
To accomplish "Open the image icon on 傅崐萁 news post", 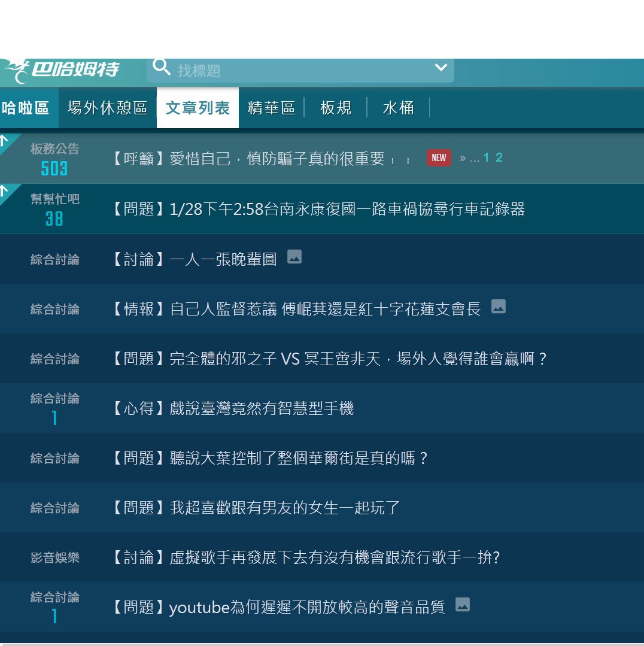I will pos(499,307).
